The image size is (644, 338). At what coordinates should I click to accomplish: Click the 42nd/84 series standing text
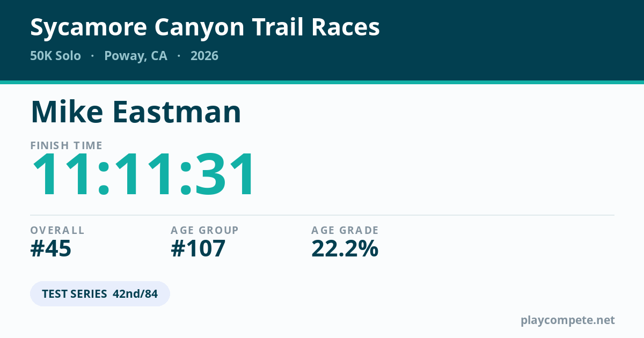(x=135, y=294)
